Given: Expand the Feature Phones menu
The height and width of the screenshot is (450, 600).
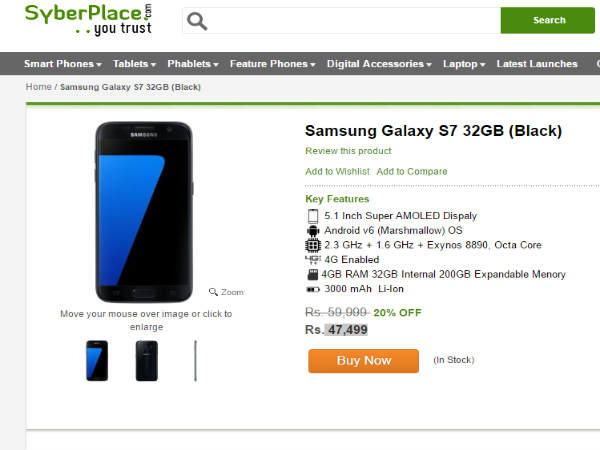Looking at the screenshot, I should click(x=272, y=64).
